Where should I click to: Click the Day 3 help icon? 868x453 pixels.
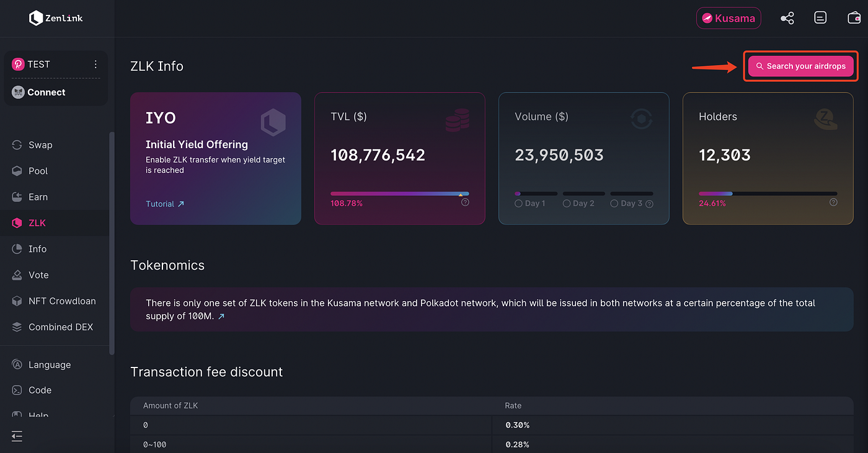coord(649,204)
